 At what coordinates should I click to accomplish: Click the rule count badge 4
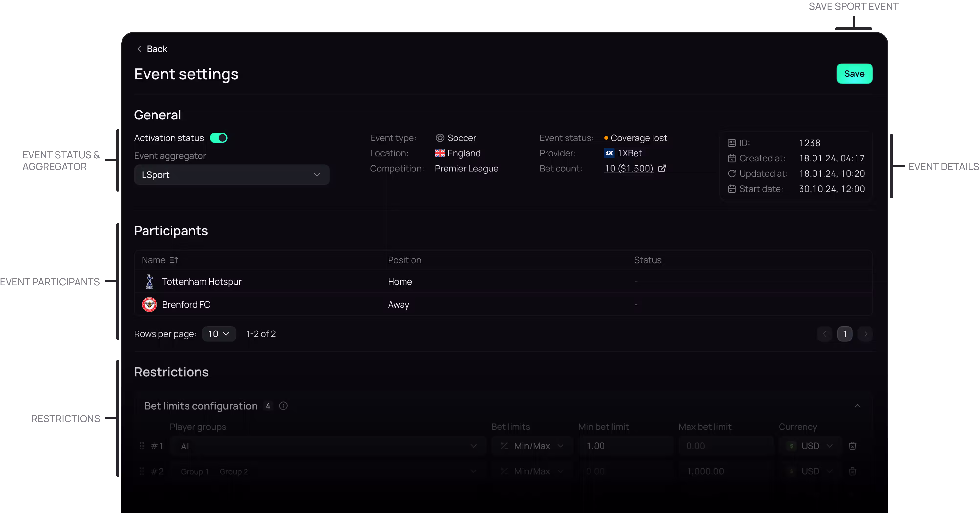click(x=268, y=406)
